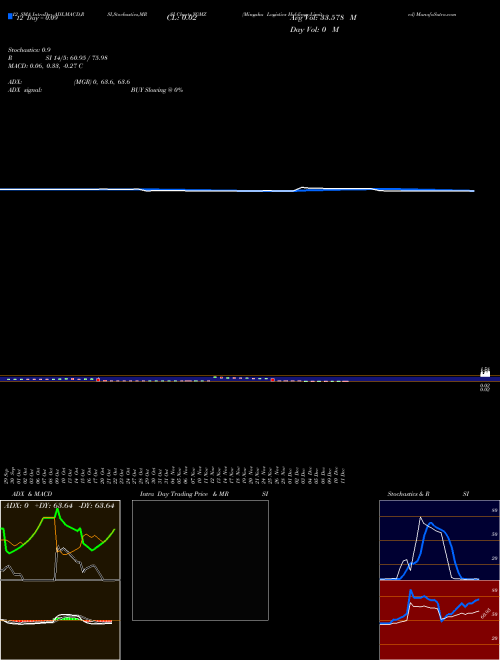
Task: Open the ADX chart with the green line
Action: pos(60,540)
